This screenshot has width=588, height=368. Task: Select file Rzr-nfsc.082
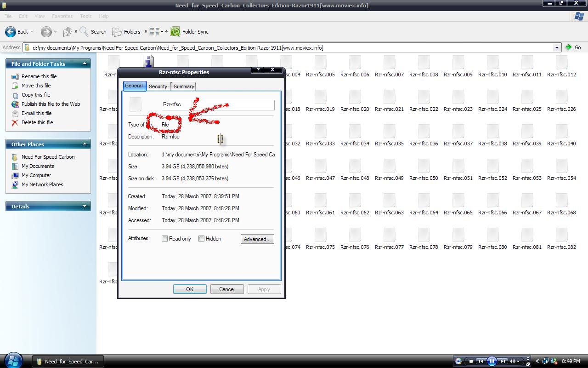coord(561,239)
